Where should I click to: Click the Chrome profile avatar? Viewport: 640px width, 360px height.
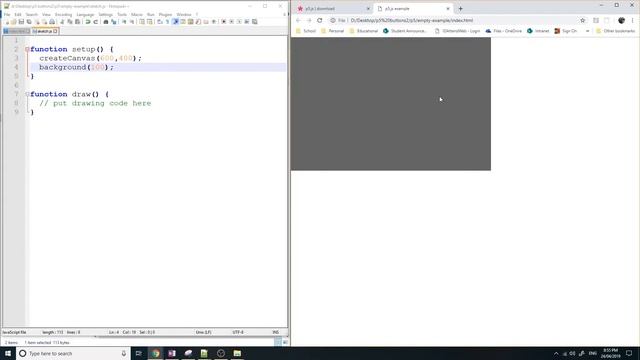pyautogui.click(x=621, y=20)
